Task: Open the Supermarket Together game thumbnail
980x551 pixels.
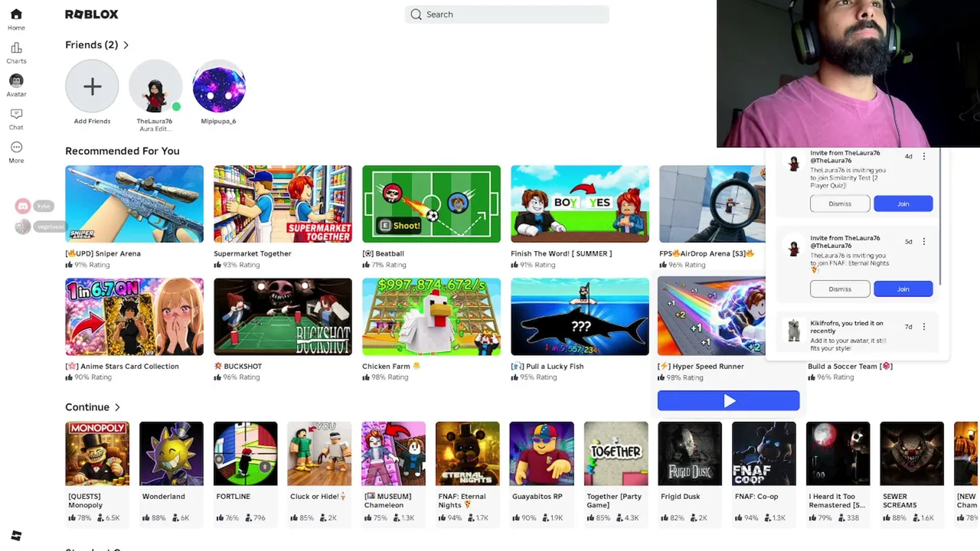Action: click(283, 204)
